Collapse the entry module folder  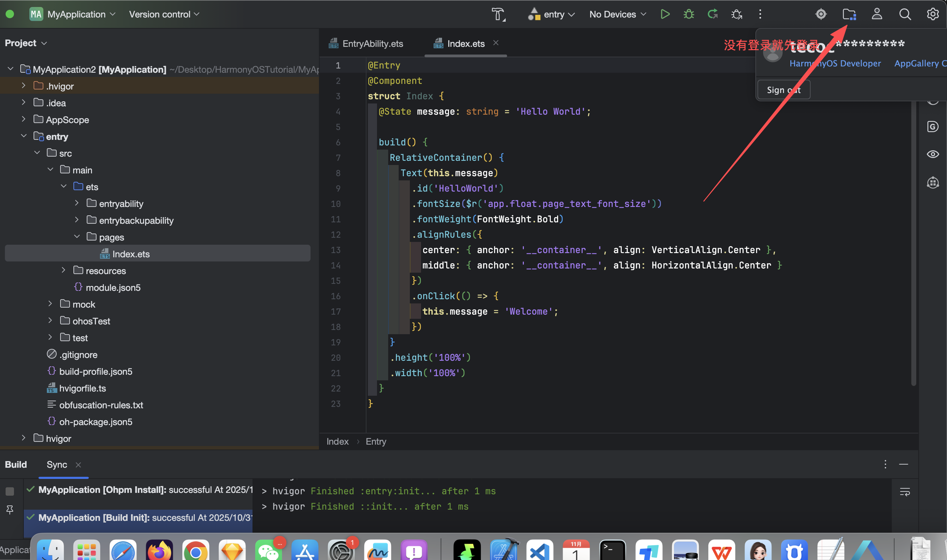pyautogui.click(x=23, y=136)
